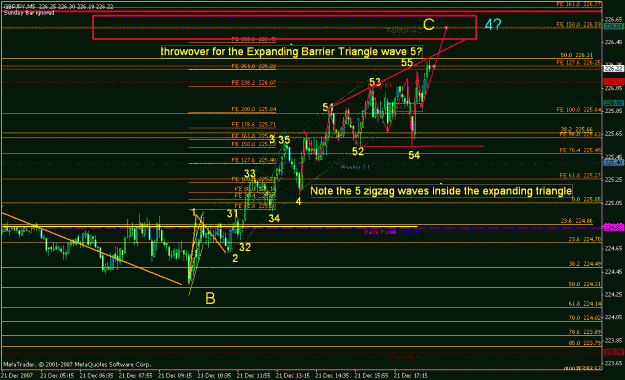Image resolution: width=625 pixels, height=380 pixels.
Task: Click the '0.0 225.05' retracement label
Action: click(586, 199)
